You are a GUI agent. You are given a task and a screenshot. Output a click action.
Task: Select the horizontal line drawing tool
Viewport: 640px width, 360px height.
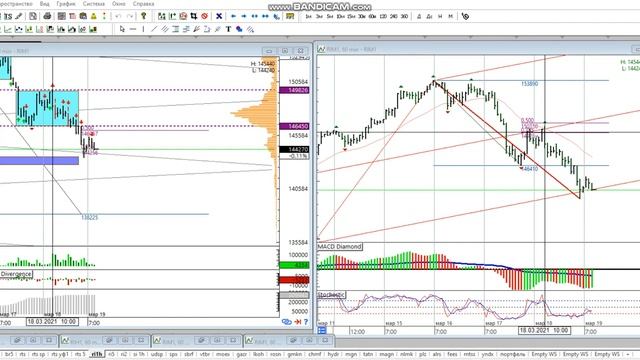point(133,29)
